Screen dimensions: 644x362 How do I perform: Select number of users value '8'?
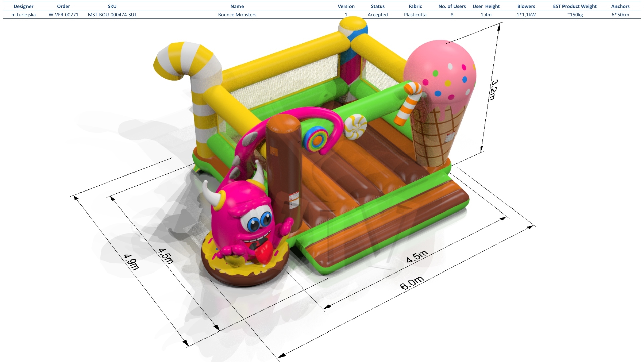452,15
